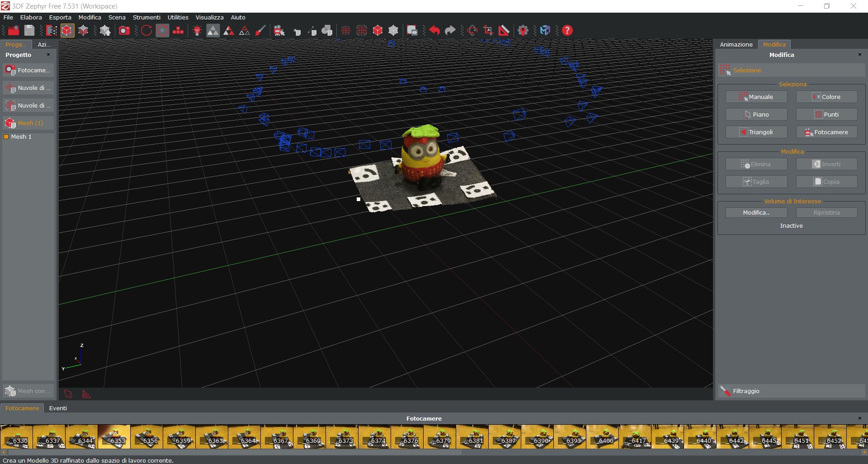Launch the Masquerade purple cube icon
Image resolution: width=868 pixels, height=464 pixels.
[545, 30]
